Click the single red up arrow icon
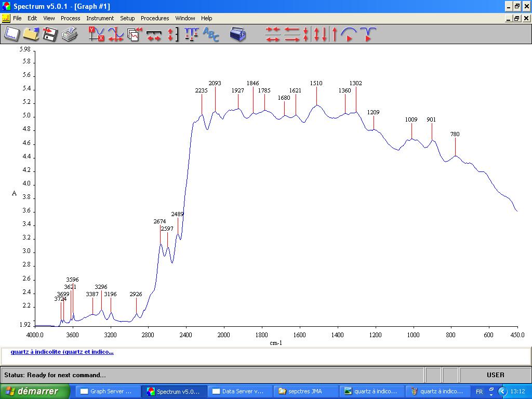Screen dimensions: 532x399 click(335, 34)
